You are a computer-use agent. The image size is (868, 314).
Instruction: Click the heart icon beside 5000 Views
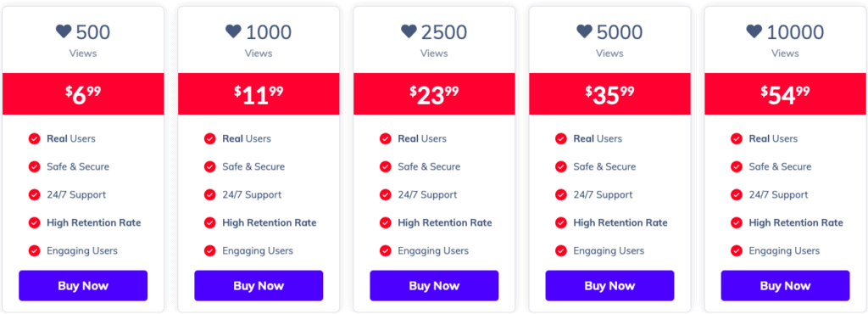point(585,31)
